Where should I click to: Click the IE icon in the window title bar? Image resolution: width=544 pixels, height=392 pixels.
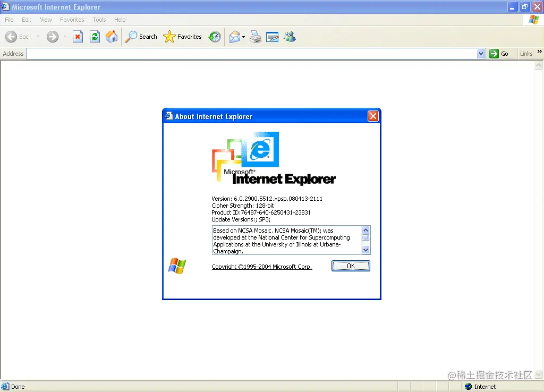[x=5, y=6]
